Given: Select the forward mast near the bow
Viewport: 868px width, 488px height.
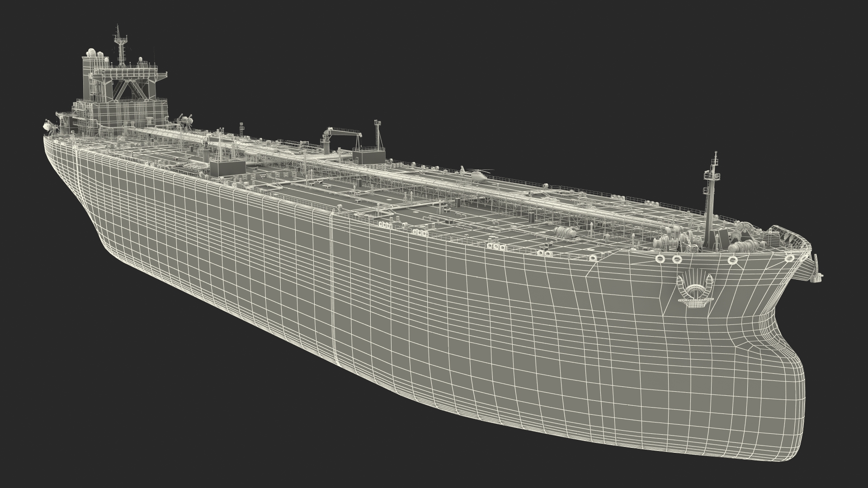Looking at the screenshot, I should point(712,195).
